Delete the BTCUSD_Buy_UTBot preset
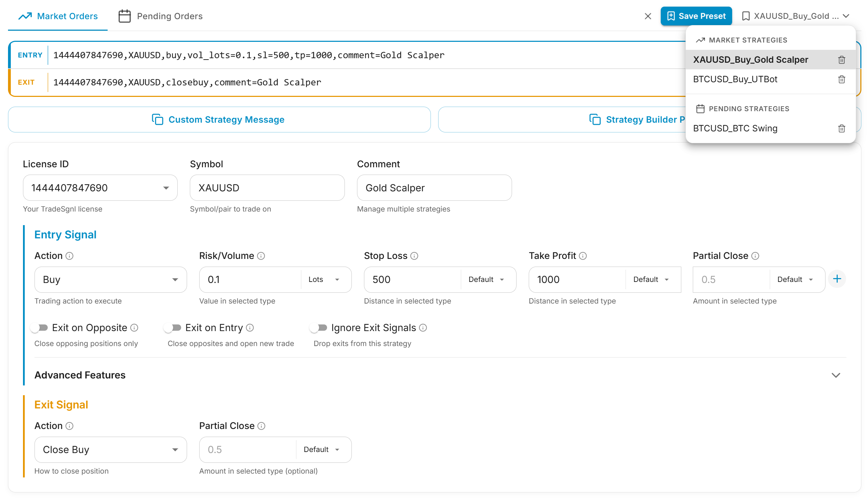This screenshot has height=498, width=868. tap(842, 79)
